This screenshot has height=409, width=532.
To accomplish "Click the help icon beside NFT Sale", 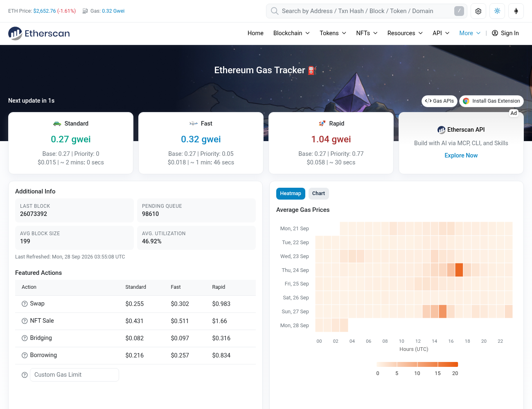I will [25, 321].
